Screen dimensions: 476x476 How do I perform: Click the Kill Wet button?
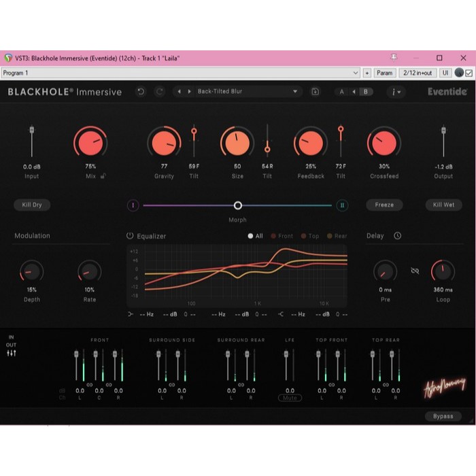443,205
